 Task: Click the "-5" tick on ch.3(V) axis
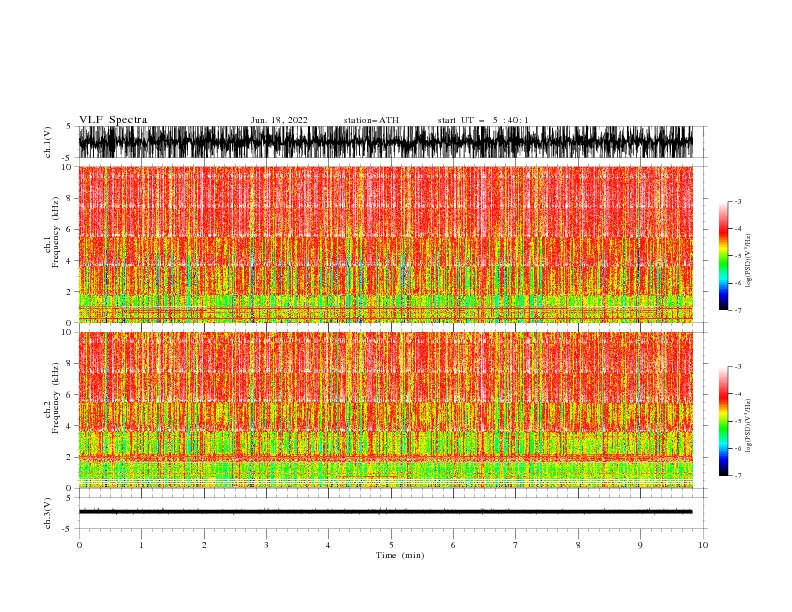click(x=67, y=529)
